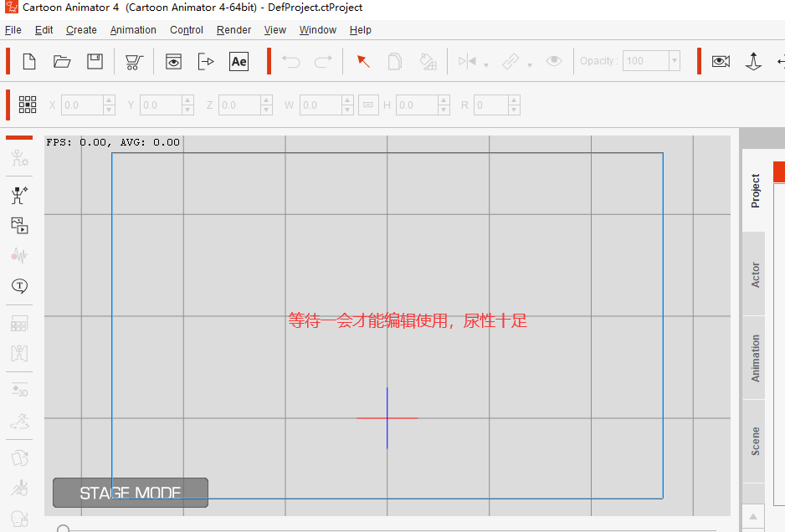Click the W width field
This screenshot has height=532, width=785.
(x=321, y=105)
